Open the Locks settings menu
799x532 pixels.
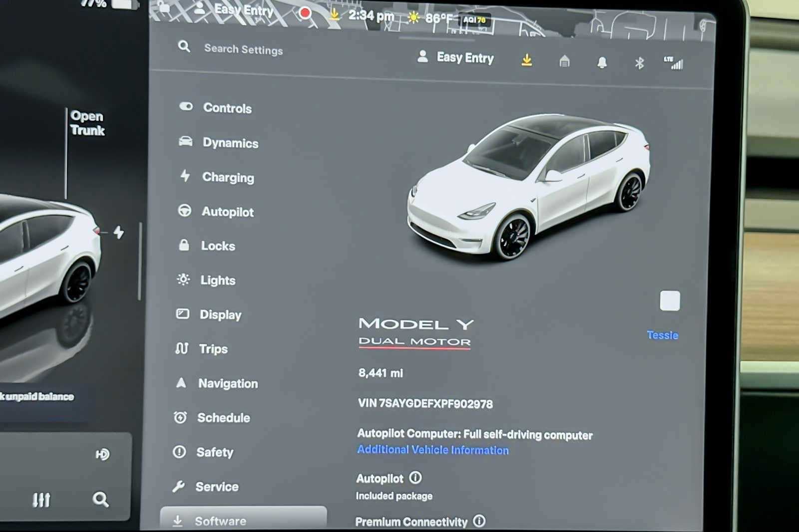(206, 246)
